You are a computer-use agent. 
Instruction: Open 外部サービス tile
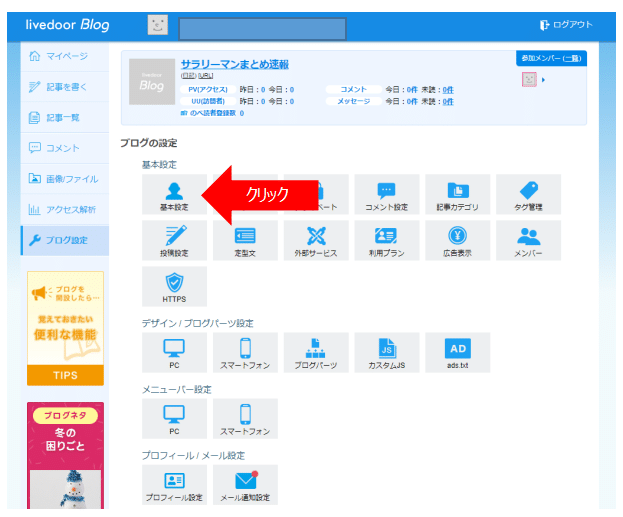point(316,240)
